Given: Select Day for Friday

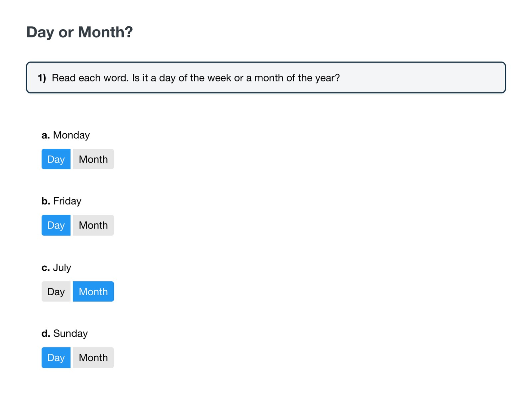Looking at the screenshot, I should [x=56, y=225].
